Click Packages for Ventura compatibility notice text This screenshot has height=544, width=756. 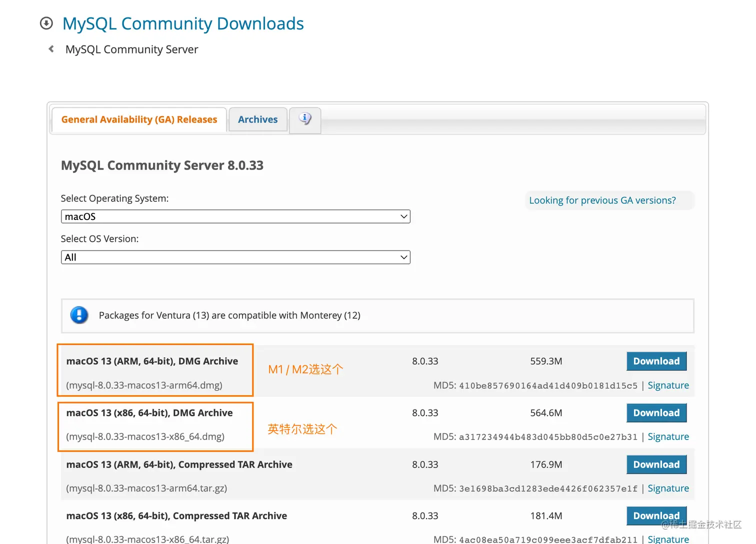[229, 315]
